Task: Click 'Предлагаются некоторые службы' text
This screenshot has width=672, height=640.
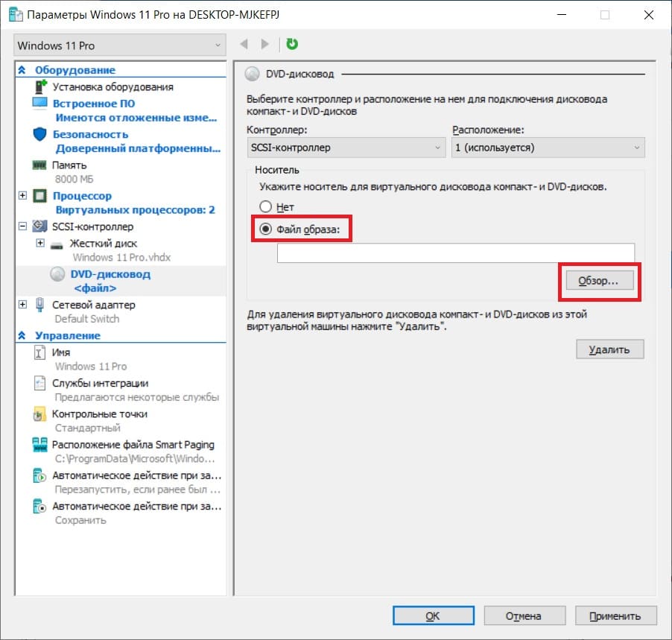Action: [137, 397]
